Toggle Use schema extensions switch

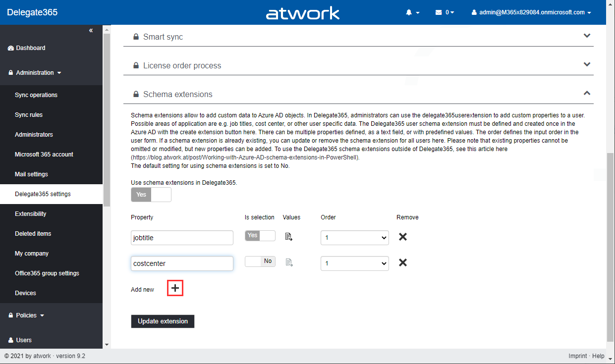(x=151, y=195)
